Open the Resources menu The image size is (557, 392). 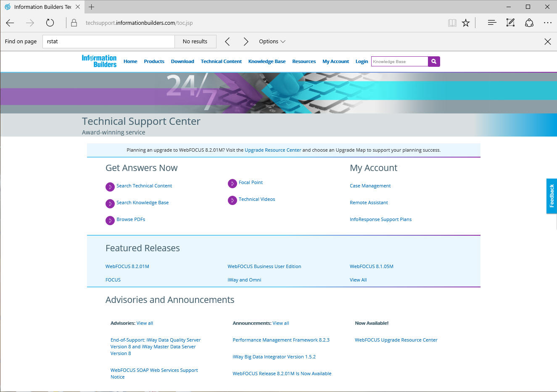click(x=304, y=61)
